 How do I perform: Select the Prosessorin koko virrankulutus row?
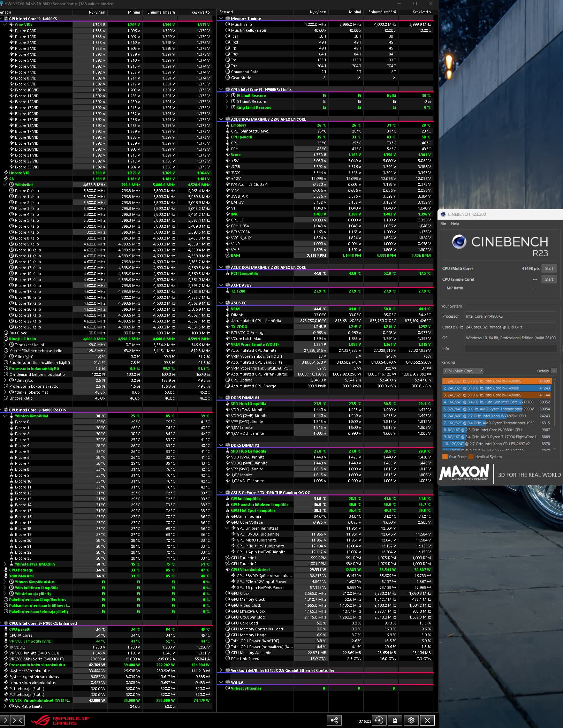tap(106, 665)
